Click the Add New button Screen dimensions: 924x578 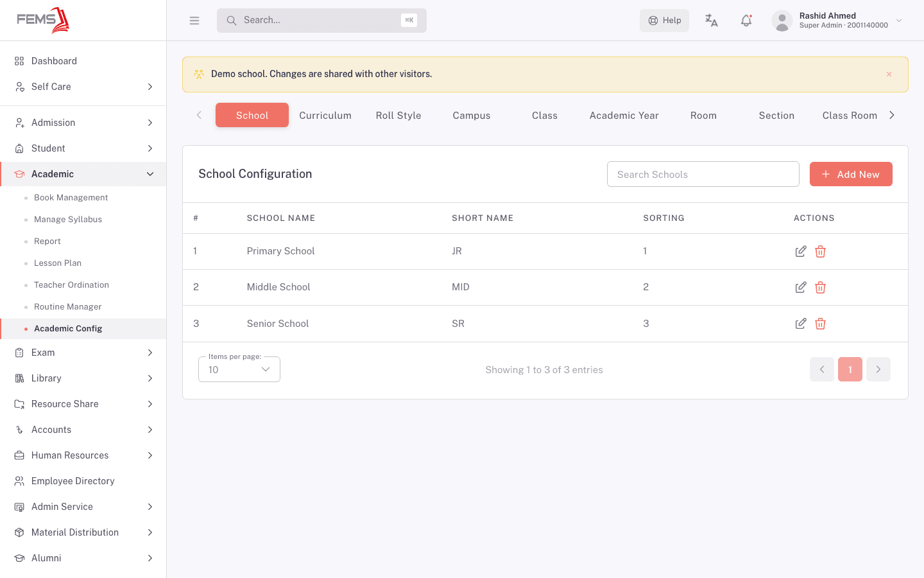coord(851,174)
